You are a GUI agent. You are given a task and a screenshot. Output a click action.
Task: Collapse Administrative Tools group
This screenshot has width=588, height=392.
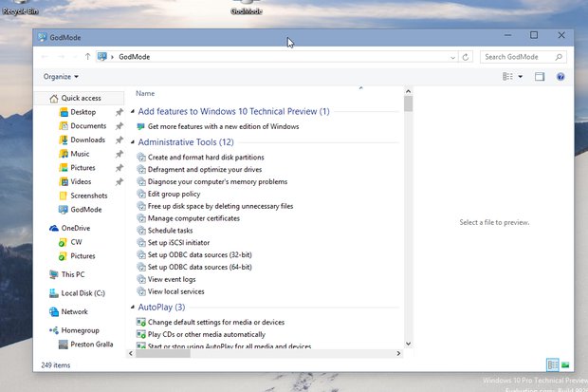[x=133, y=142]
